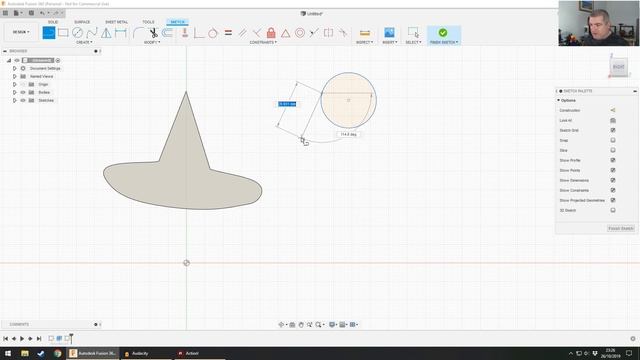Image resolution: width=640 pixels, height=360 pixels.
Task: Open the DESIGN workspace dropdown
Action: coord(21,32)
